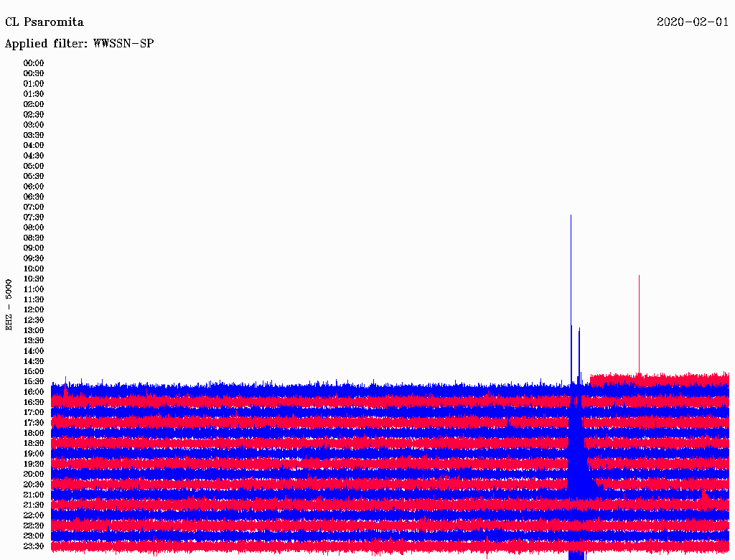Click the 12:00 time label

(x=34, y=309)
